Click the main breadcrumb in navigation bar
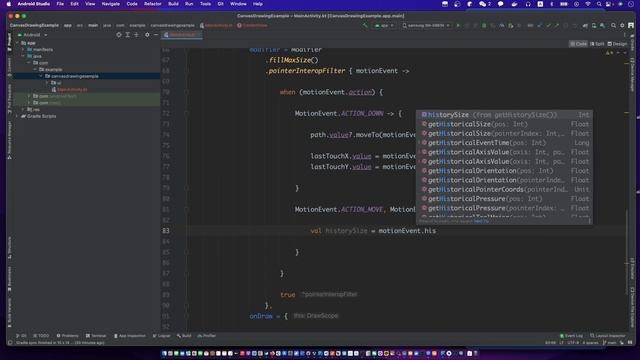 (93, 25)
